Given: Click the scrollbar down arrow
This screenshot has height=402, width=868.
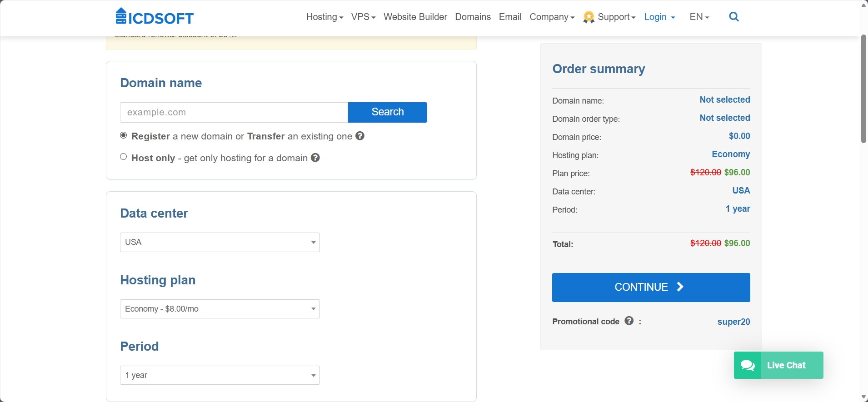Looking at the screenshot, I should (864, 397).
